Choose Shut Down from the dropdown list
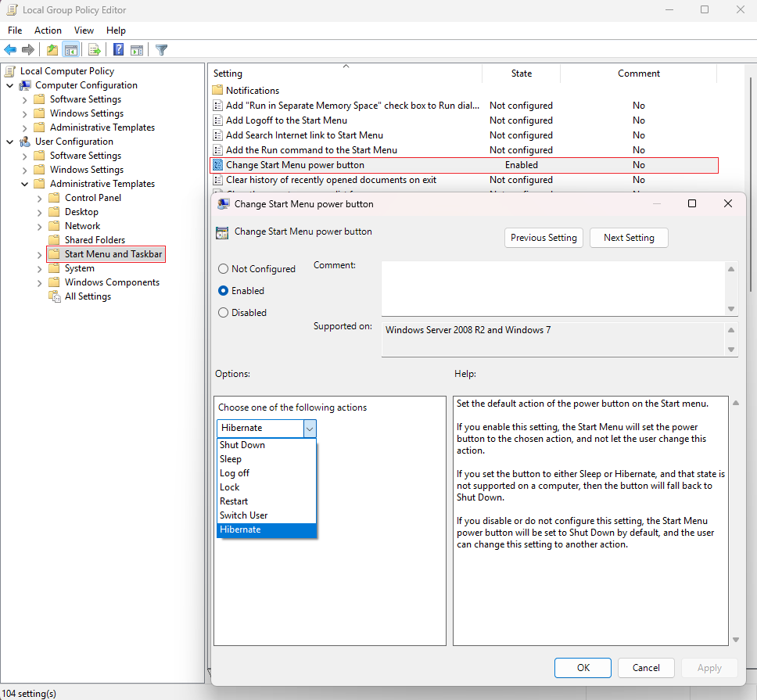 pos(267,445)
